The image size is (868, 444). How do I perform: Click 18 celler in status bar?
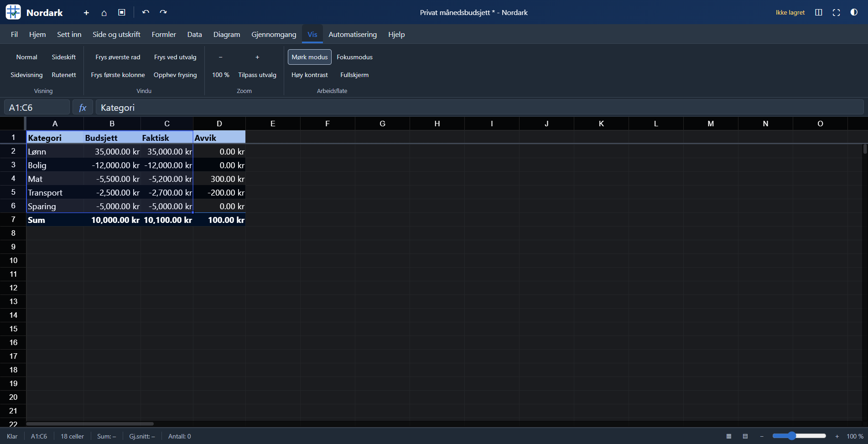(72, 436)
